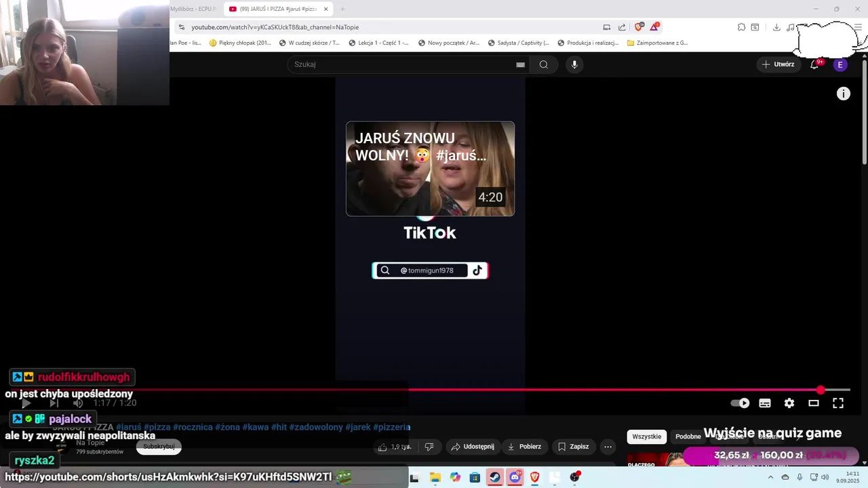The image size is (868, 488).
Task: Click the #zadowolony hashtag
Action: (316, 427)
